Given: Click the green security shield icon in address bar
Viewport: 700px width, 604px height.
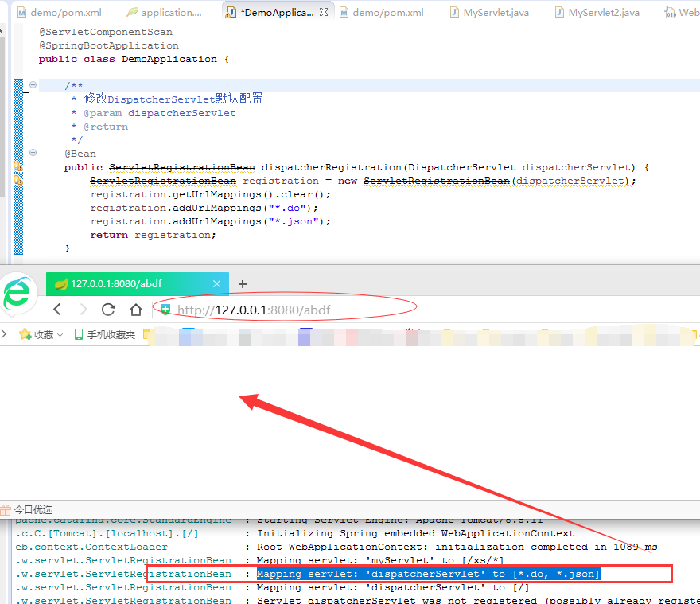Looking at the screenshot, I should (x=165, y=309).
